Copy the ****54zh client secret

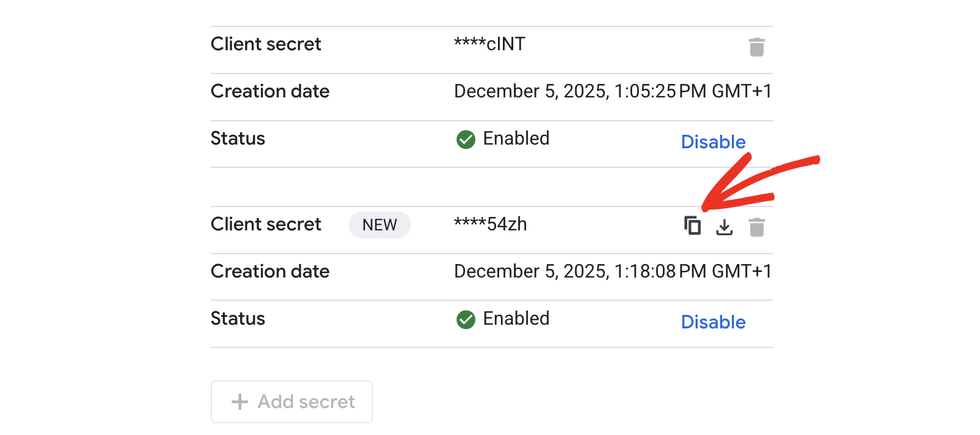(x=692, y=226)
